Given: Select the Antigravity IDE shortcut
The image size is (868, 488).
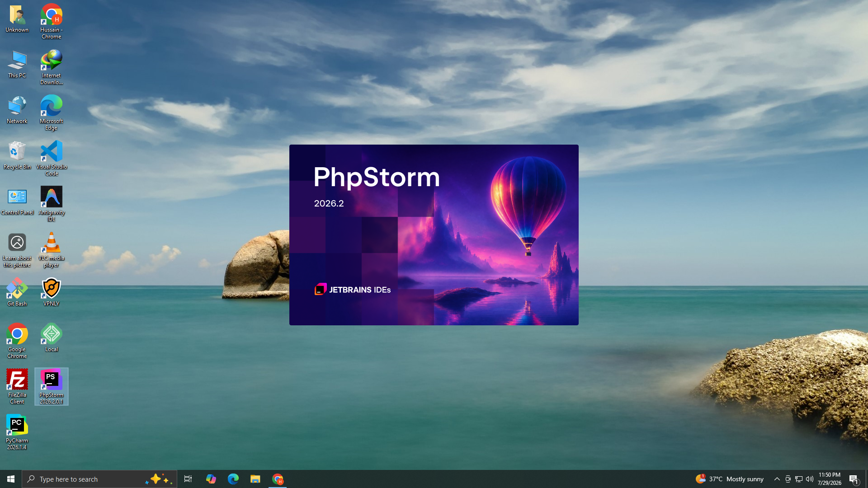Looking at the screenshot, I should (52, 204).
